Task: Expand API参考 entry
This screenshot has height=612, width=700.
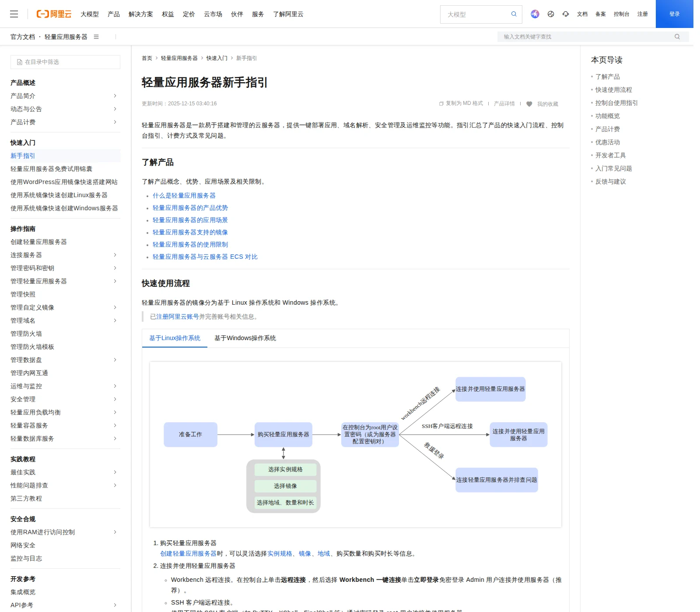Action: 115,605
